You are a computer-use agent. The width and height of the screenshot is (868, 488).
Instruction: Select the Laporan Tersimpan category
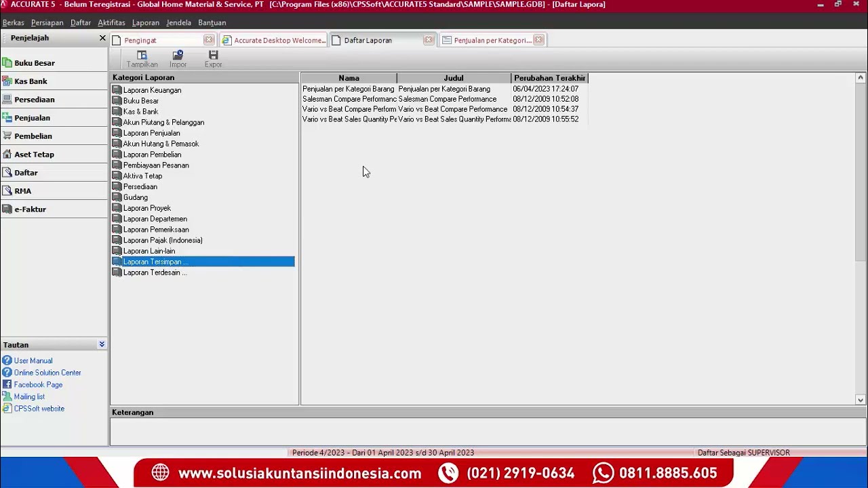203,262
